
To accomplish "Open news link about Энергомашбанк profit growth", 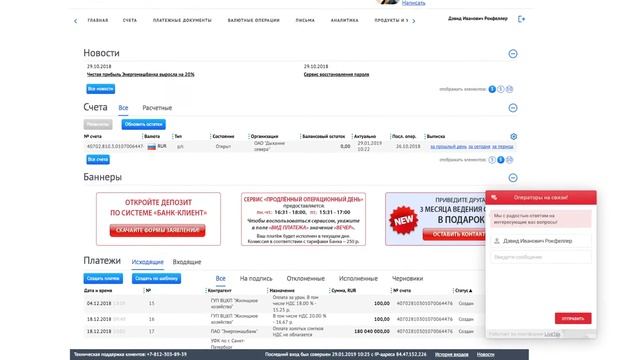I will (140, 74).
